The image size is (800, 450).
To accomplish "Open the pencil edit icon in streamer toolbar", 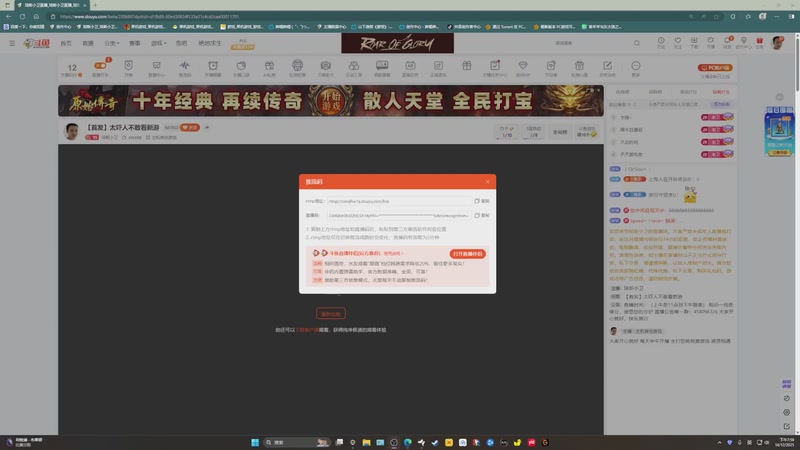I will tap(607, 66).
